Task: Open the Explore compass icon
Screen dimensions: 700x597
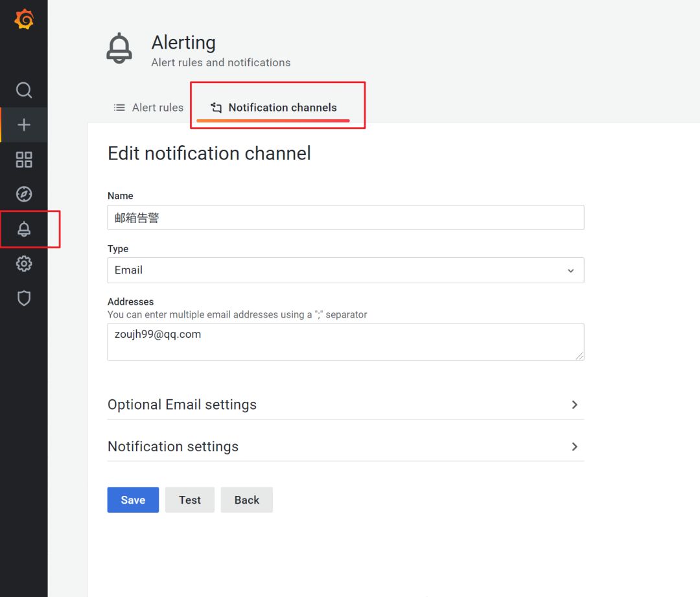Action: (24, 194)
